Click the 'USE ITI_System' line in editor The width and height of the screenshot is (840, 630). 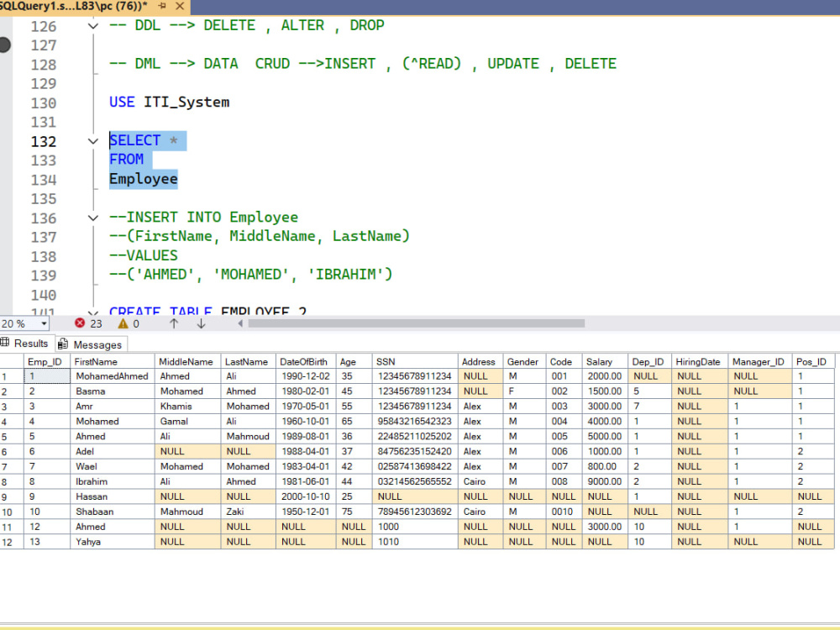[170, 102]
